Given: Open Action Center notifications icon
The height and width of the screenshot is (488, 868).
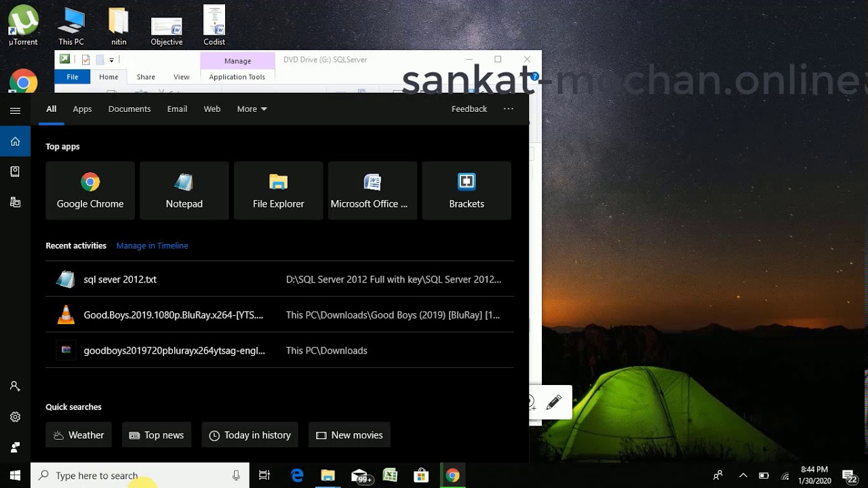Looking at the screenshot, I should [x=849, y=476].
